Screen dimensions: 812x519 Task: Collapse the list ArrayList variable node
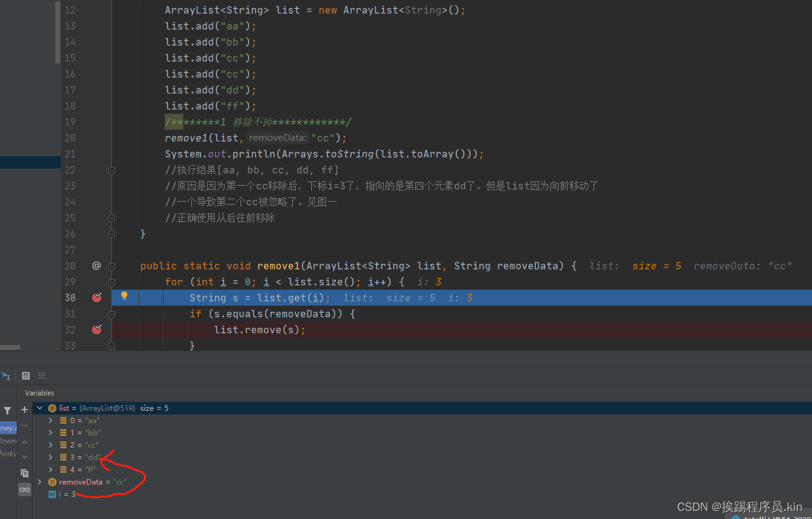pyautogui.click(x=40, y=408)
